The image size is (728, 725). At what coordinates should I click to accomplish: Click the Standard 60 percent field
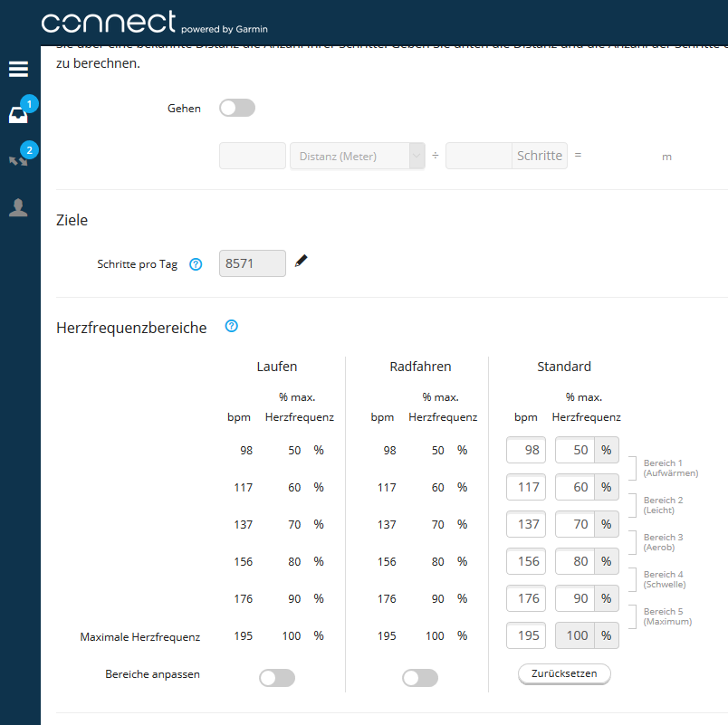point(575,487)
